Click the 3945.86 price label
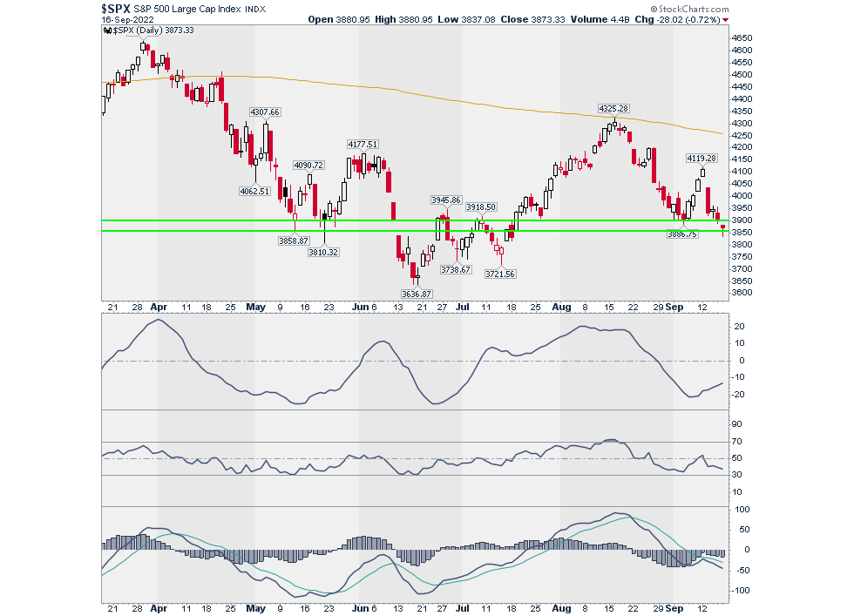 (x=446, y=200)
